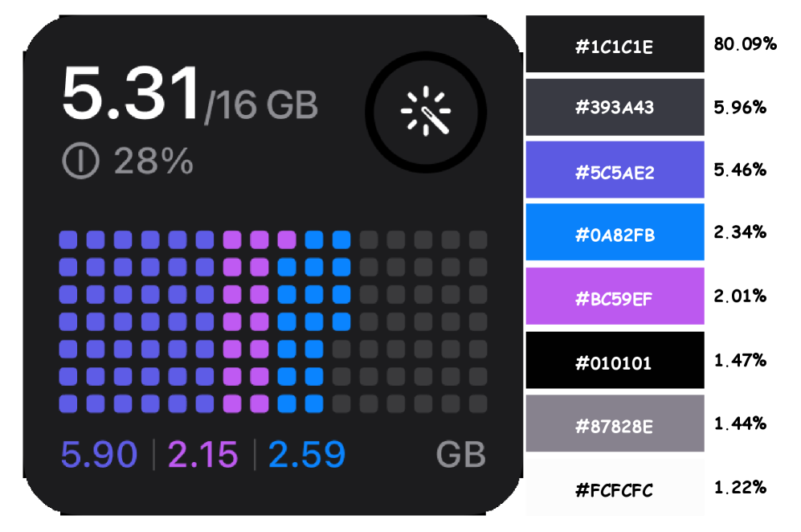Select the #393A43 gray color swatch

pyautogui.click(x=615, y=108)
